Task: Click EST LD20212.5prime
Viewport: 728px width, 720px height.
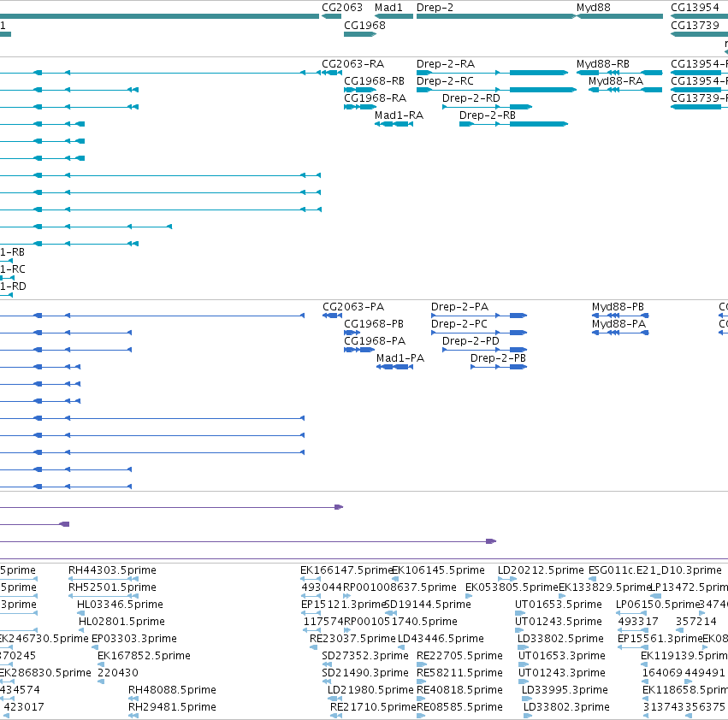Action: click(x=541, y=570)
